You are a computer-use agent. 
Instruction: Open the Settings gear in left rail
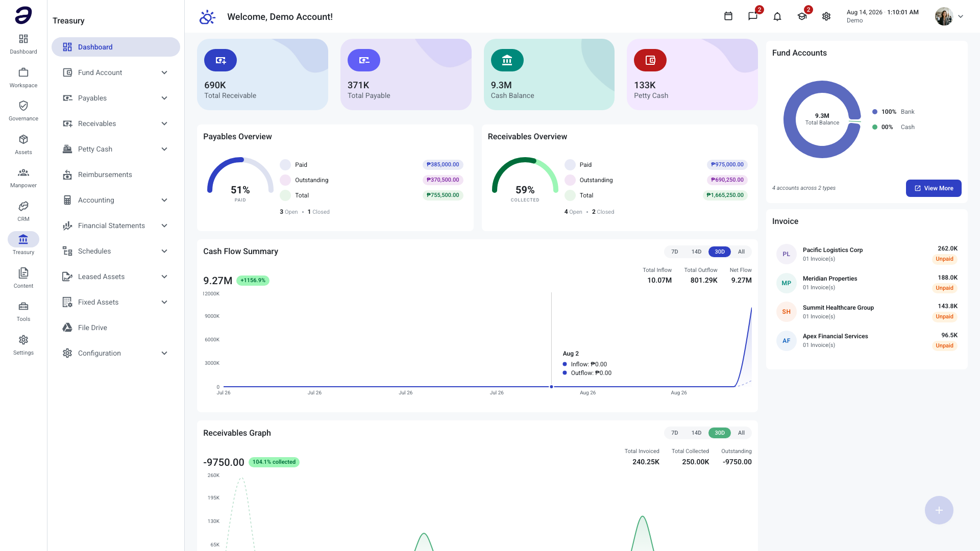pyautogui.click(x=23, y=340)
